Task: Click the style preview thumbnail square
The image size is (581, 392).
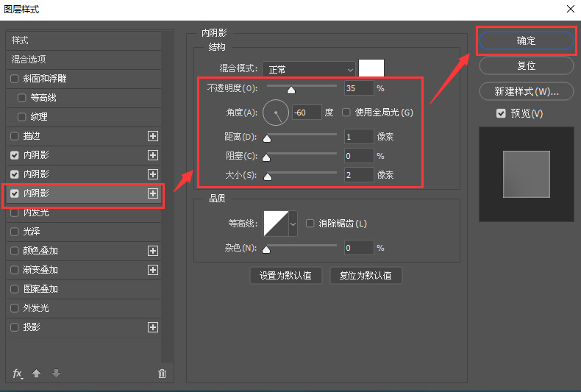Action: coord(526,174)
